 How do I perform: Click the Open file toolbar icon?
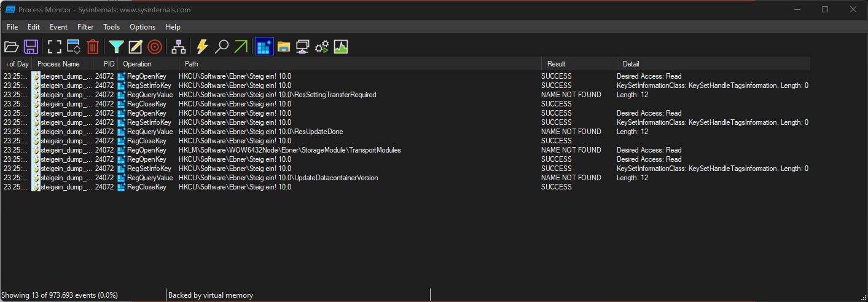tap(11, 47)
